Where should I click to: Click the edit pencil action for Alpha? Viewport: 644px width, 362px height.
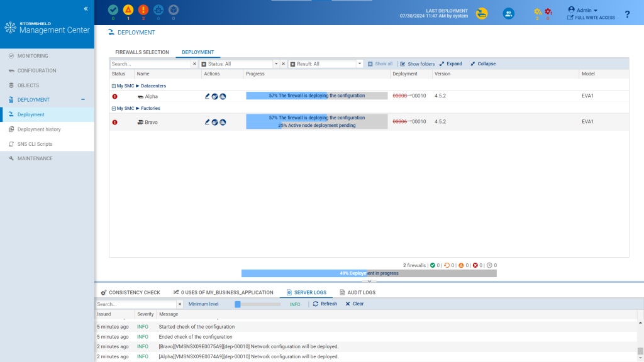click(207, 96)
